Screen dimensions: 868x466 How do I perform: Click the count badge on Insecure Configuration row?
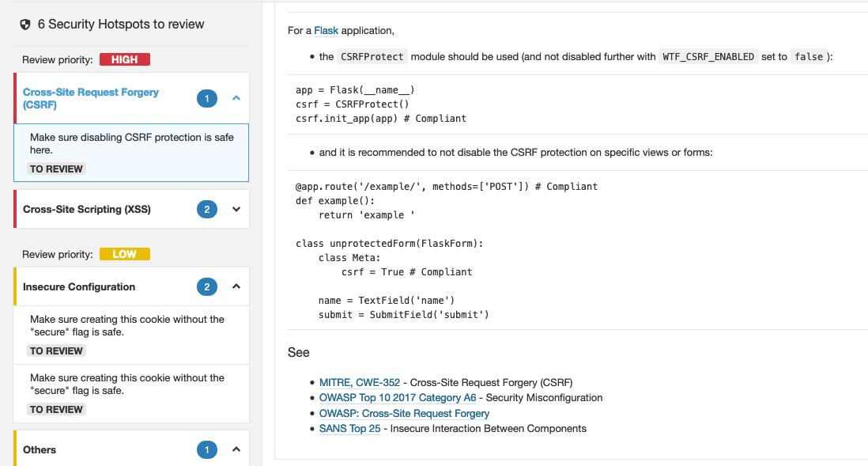click(207, 287)
